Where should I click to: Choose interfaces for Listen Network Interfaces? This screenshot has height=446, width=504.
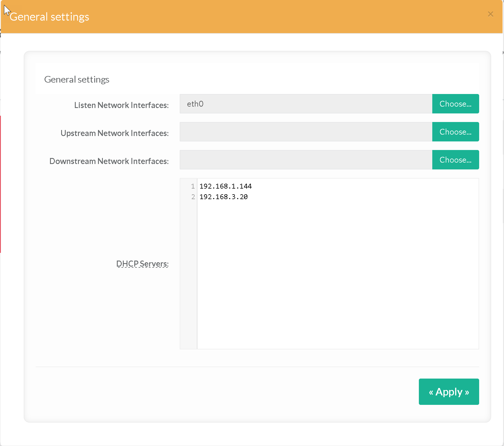(x=455, y=104)
